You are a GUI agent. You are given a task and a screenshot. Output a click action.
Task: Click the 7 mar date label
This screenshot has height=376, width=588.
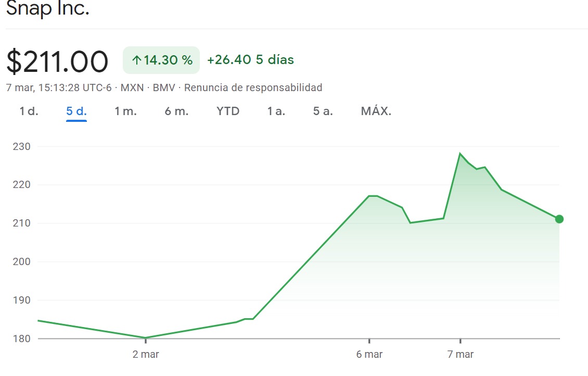click(461, 354)
